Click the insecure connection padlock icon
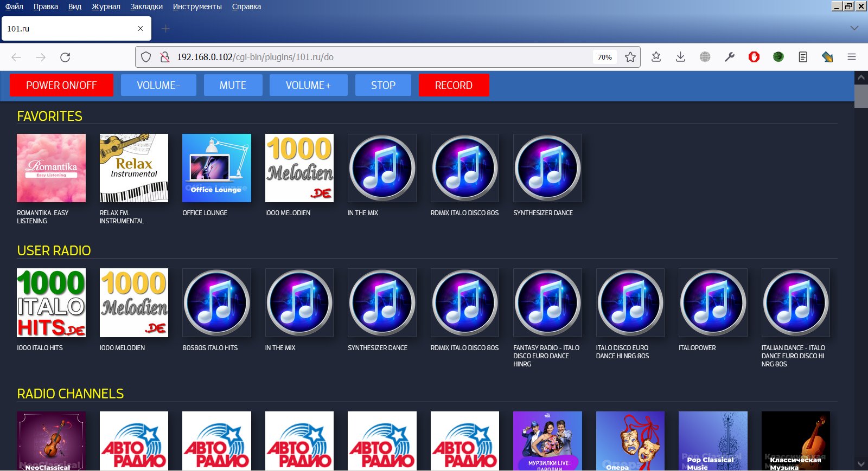This screenshot has width=868, height=471. tap(164, 57)
